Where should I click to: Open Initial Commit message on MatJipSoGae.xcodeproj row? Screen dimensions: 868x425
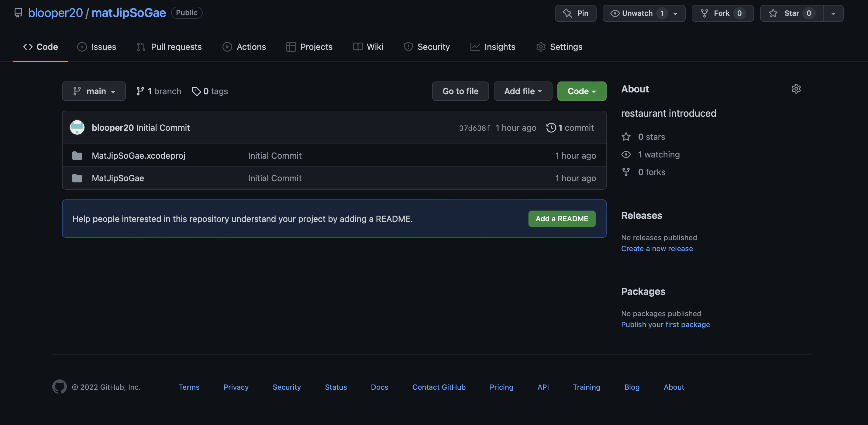pyautogui.click(x=275, y=155)
